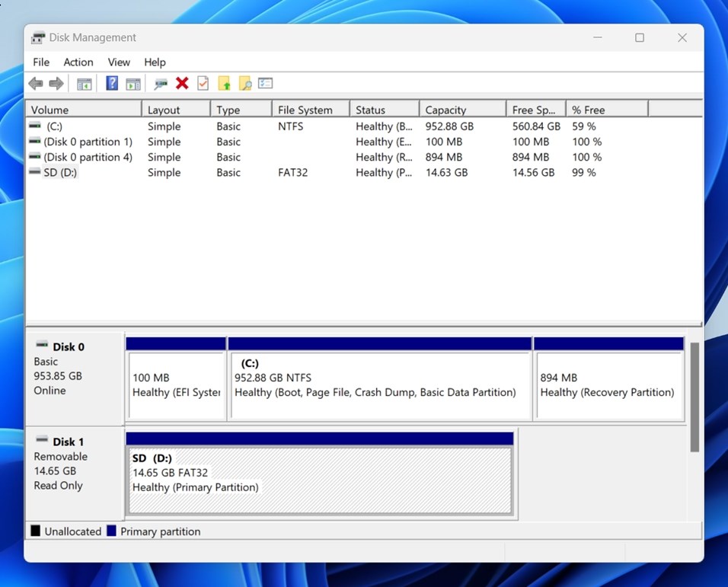Screen dimensions: 728x587
Task: Click the Back navigation arrow
Action: [35, 83]
